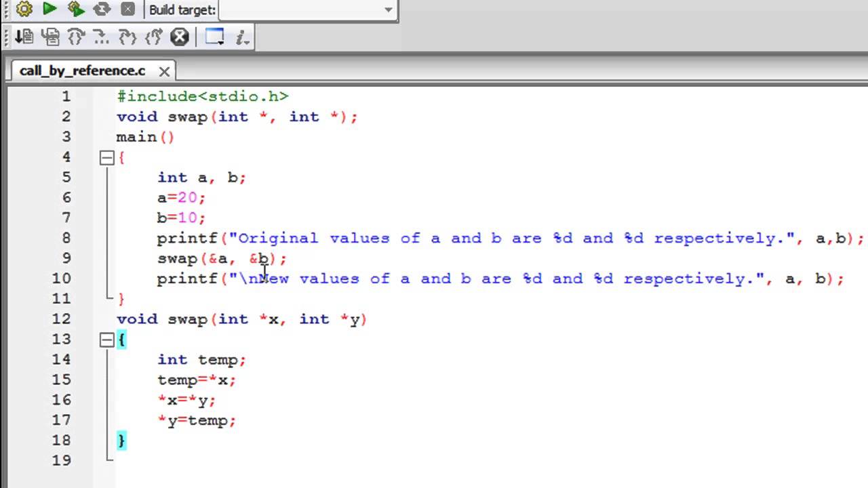
Task: Open the Debugging windows menu icon
Action: (x=214, y=37)
